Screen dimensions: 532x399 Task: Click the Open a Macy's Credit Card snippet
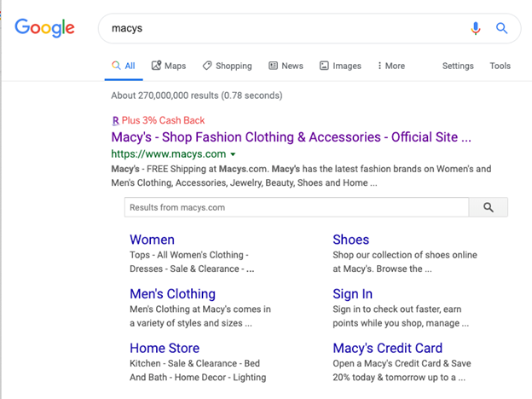pyautogui.click(x=402, y=371)
